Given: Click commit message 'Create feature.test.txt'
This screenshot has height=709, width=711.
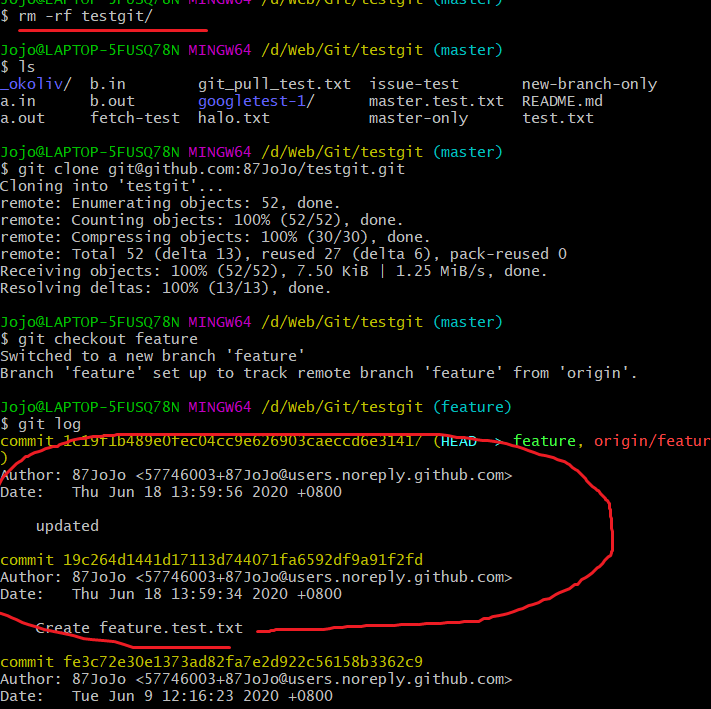Looking at the screenshot, I should click(x=139, y=628).
